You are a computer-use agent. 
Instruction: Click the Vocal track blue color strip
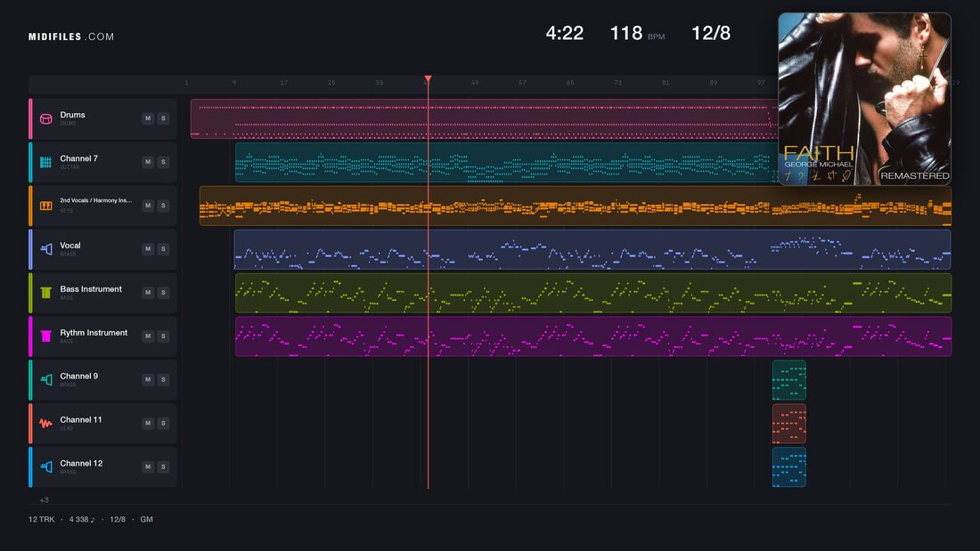coord(30,249)
